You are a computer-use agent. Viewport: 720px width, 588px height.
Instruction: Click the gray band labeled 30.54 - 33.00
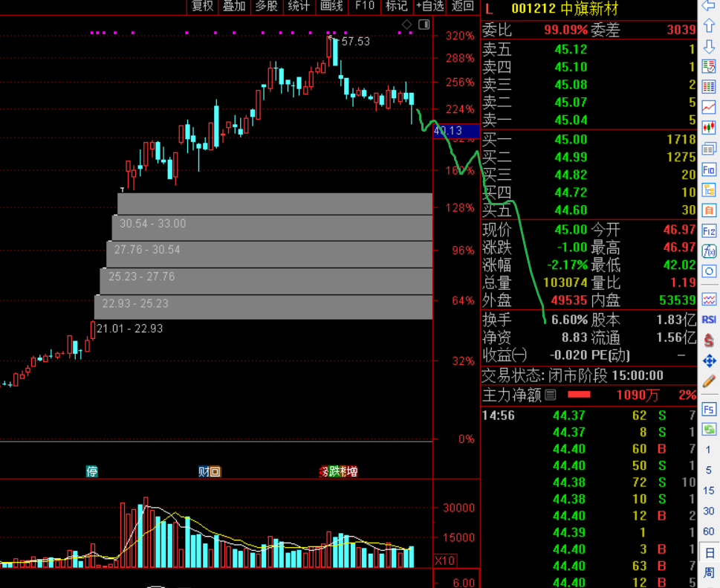(272, 227)
